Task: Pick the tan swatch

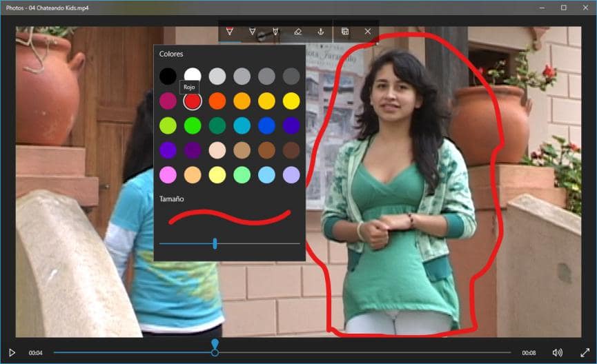Action: [x=242, y=150]
